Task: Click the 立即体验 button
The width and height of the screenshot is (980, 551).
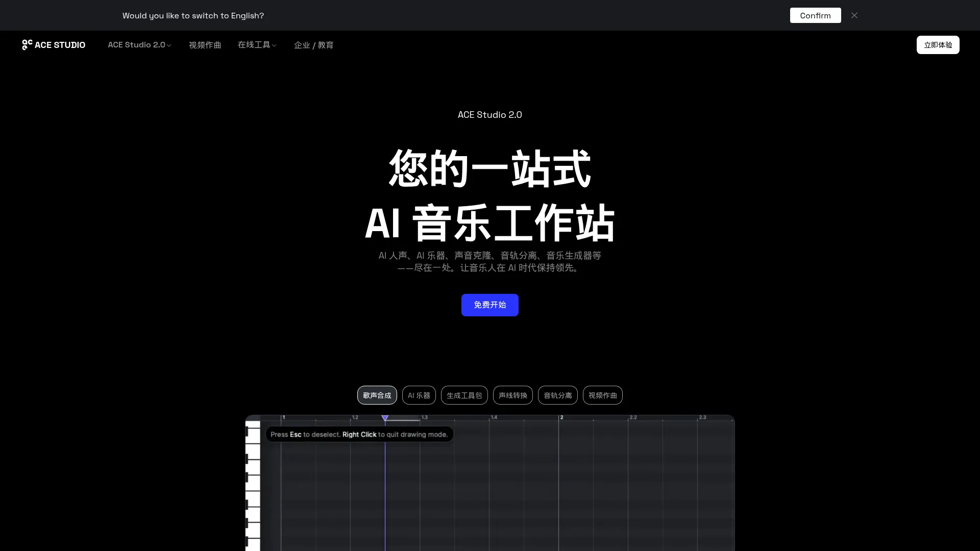Action: [x=938, y=45]
